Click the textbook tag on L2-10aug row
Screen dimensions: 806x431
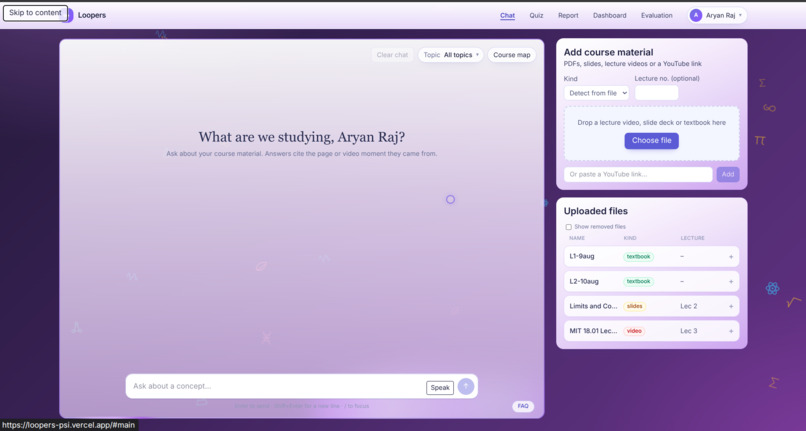(x=638, y=281)
